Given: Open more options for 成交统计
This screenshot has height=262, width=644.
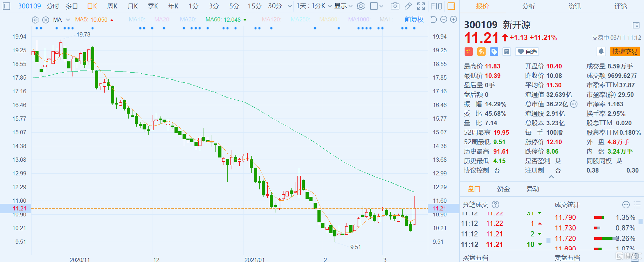Looking at the screenshot, I should coord(626,205).
